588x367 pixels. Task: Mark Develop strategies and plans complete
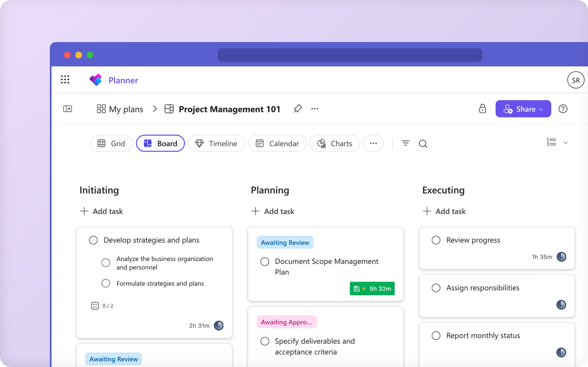93,240
